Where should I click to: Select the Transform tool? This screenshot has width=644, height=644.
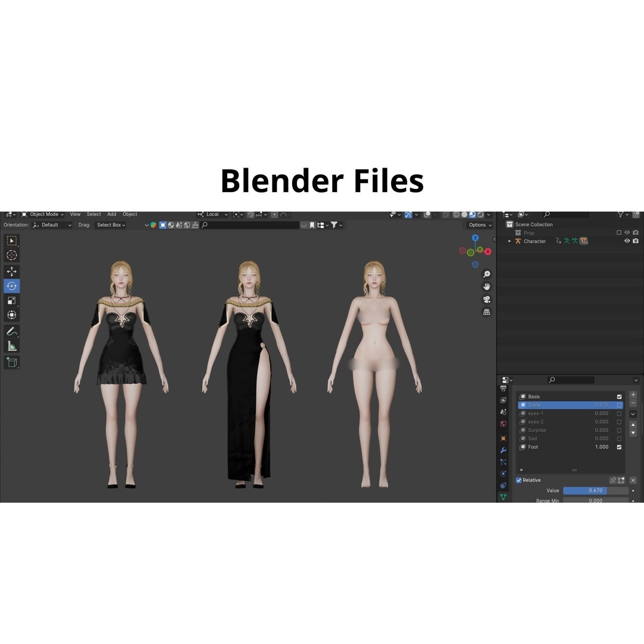point(11,315)
